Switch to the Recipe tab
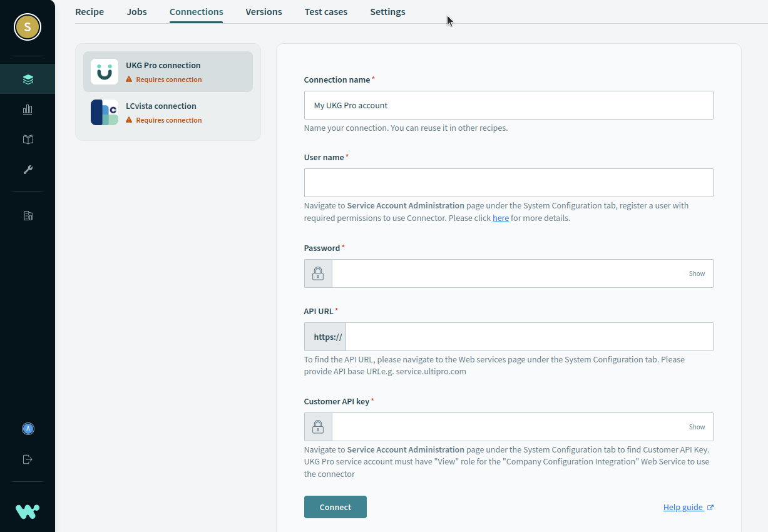This screenshot has width=768, height=532. tap(90, 12)
